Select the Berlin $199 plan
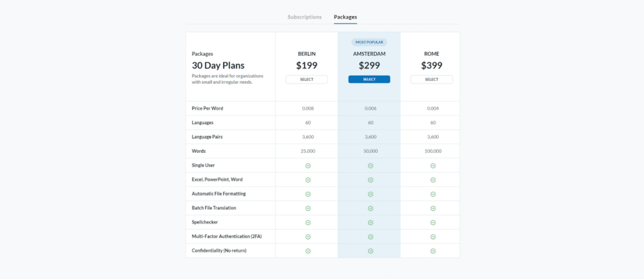This screenshot has height=279, width=644. point(307,79)
